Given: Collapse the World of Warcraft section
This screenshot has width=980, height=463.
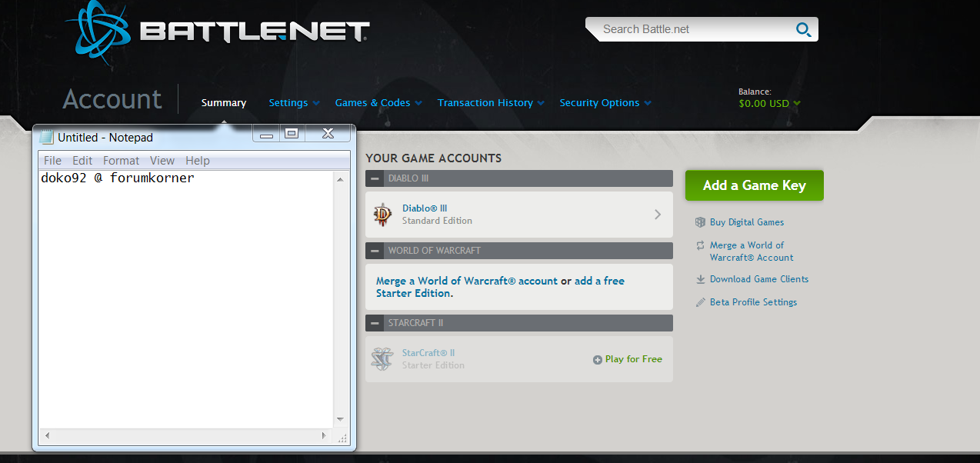Looking at the screenshot, I should point(375,251).
